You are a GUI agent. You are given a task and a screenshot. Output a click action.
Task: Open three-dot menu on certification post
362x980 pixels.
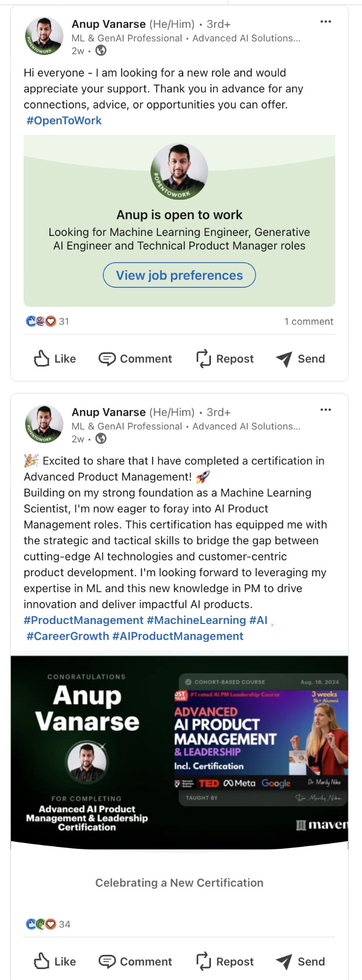point(325,410)
